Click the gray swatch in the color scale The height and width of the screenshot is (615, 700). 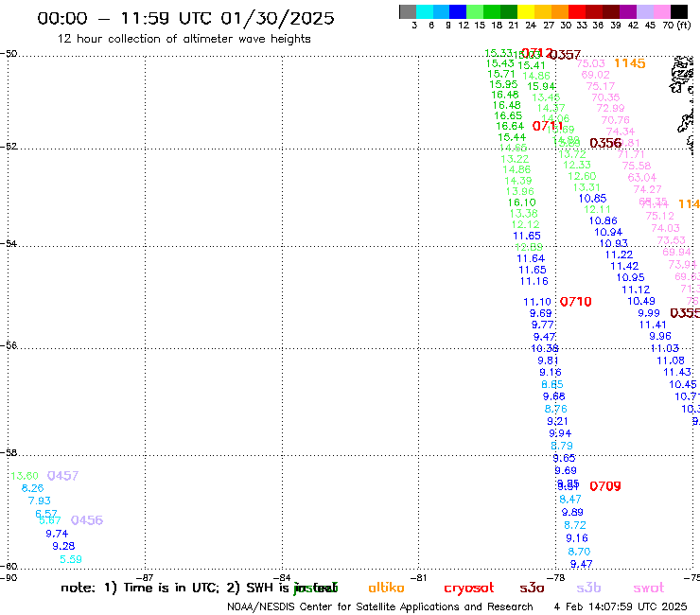click(x=408, y=11)
